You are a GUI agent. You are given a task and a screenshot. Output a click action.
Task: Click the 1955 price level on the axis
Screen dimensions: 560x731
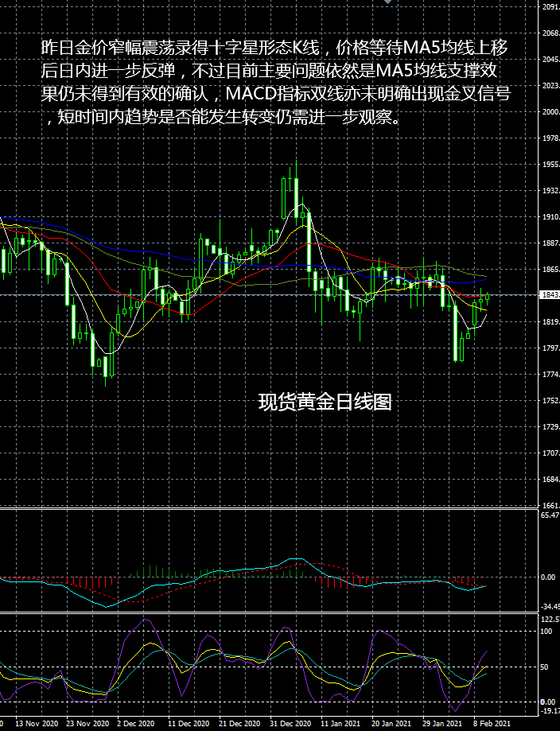point(550,165)
